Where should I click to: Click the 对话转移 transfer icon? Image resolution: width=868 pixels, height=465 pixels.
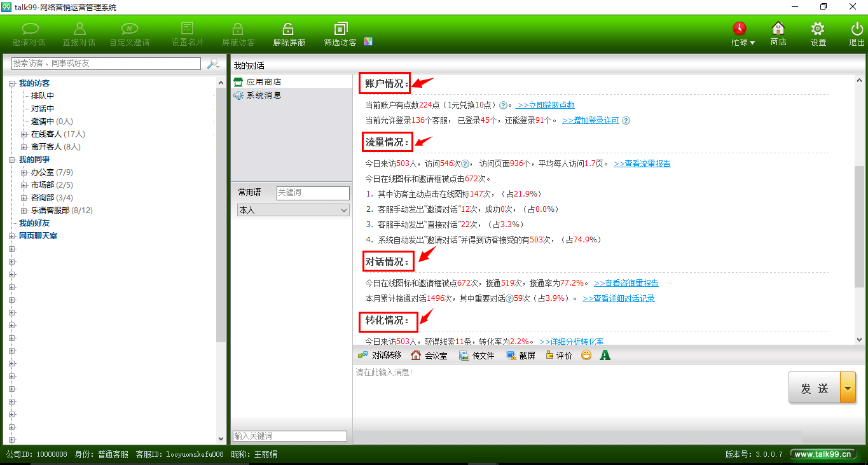click(362, 356)
